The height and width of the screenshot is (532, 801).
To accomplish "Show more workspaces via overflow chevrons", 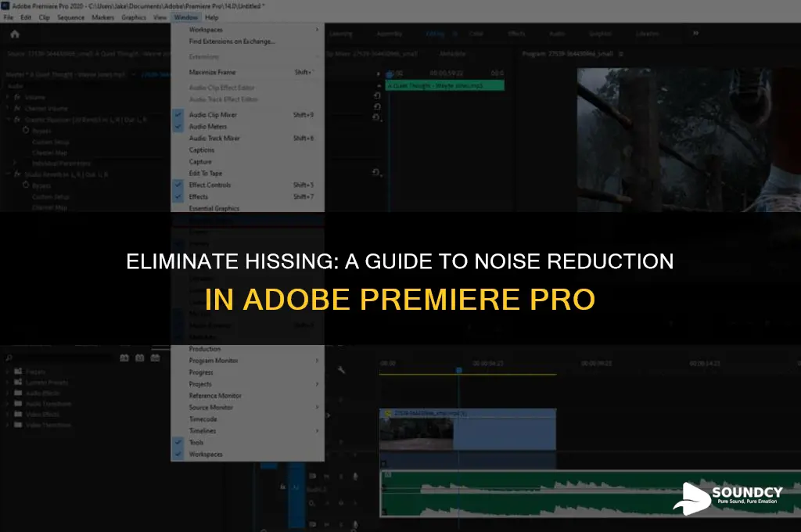I will tap(695, 33).
